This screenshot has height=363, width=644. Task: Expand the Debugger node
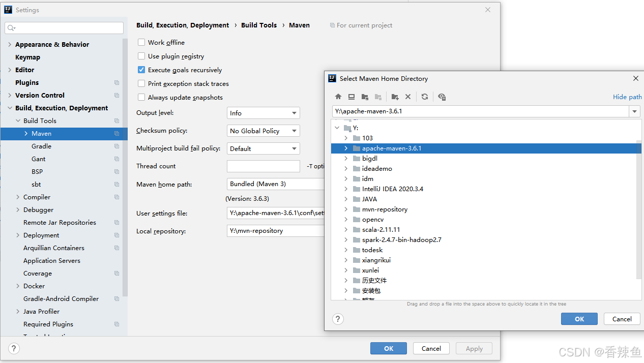point(18,210)
